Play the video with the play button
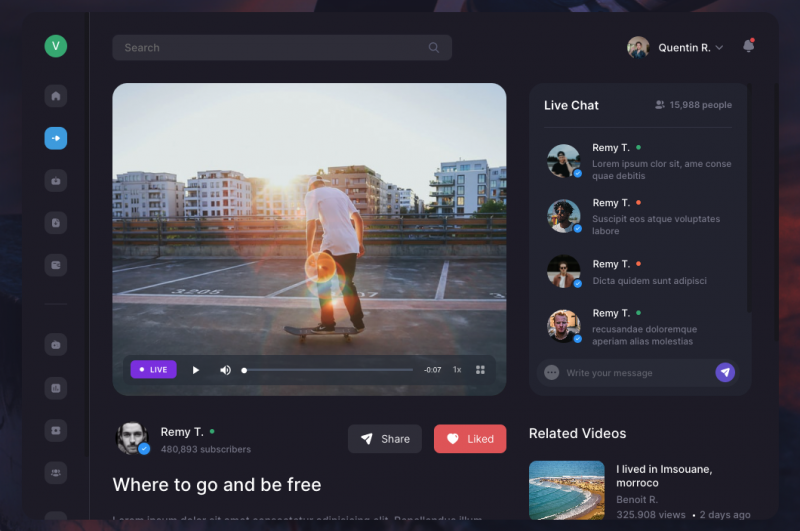The width and height of the screenshot is (800, 531). pyautogui.click(x=195, y=370)
